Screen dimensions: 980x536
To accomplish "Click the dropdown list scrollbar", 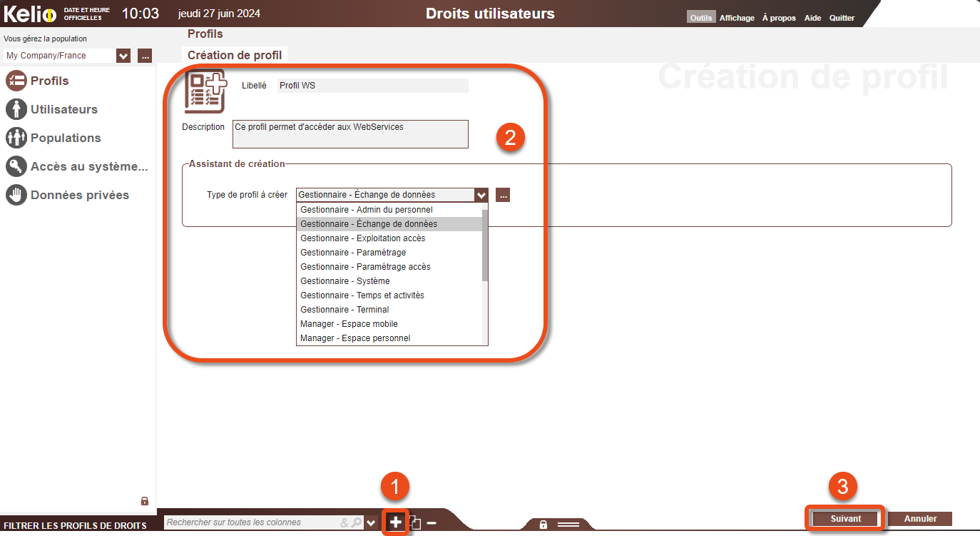I will point(485,246).
